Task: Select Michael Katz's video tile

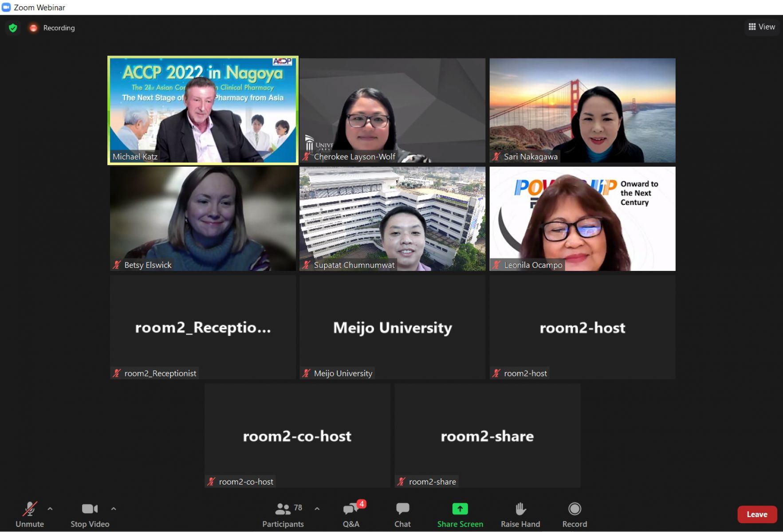Action: tap(203, 110)
